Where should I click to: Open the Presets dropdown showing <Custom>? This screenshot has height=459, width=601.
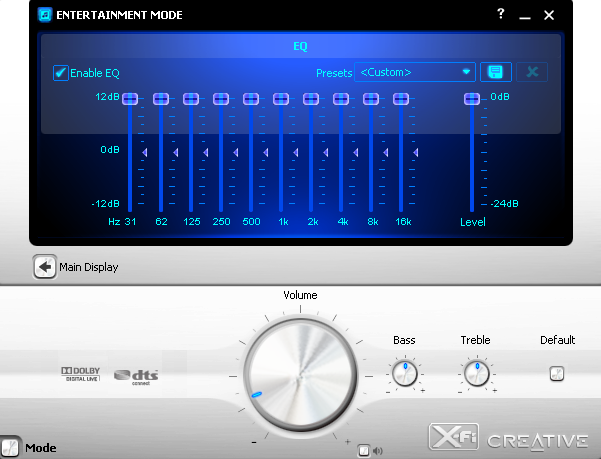click(x=415, y=72)
